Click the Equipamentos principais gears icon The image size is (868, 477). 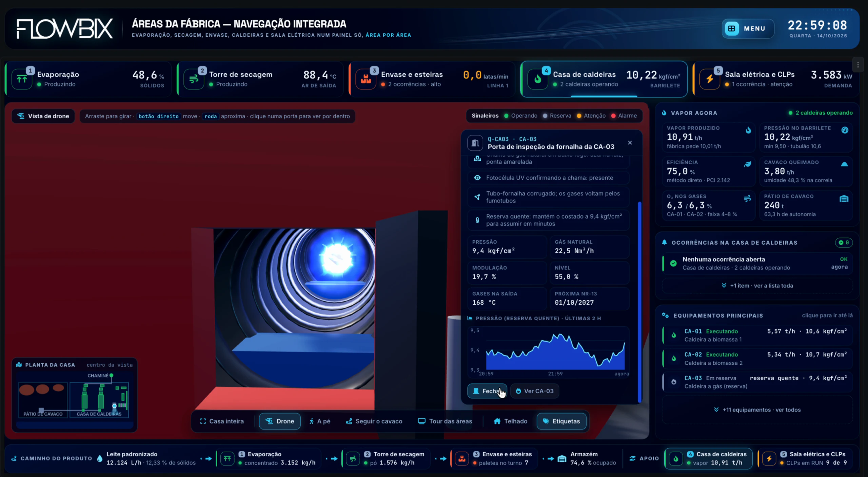[665, 316]
